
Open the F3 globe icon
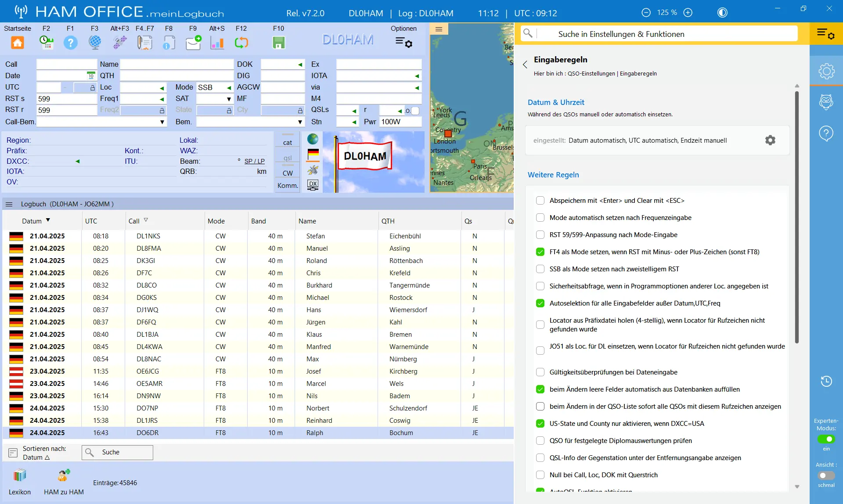click(94, 43)
